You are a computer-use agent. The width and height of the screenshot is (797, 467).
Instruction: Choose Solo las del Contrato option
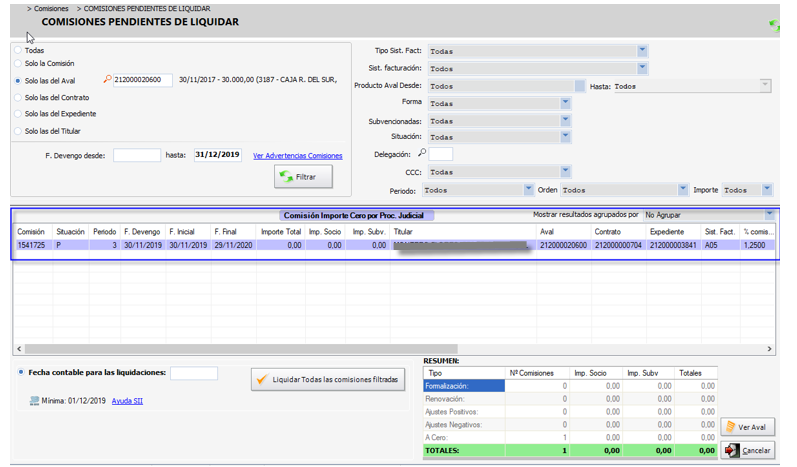(x=18, y=98)
